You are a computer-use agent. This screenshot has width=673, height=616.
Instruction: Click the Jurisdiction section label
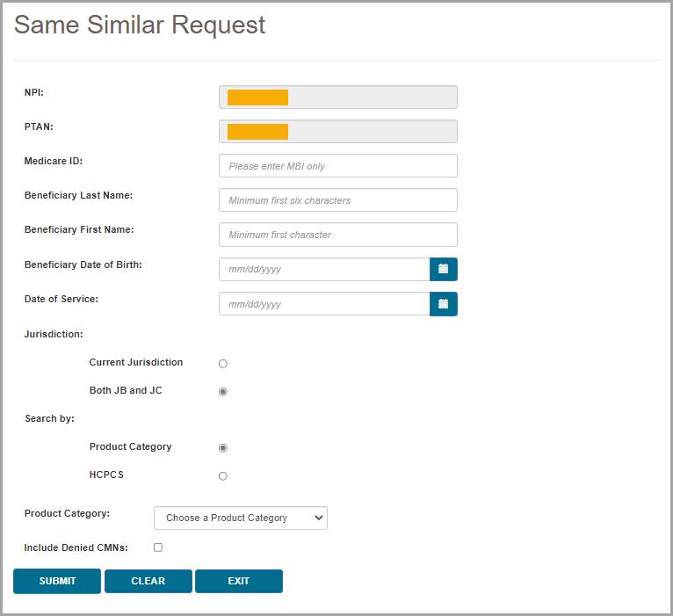pyautogui.click(x=54, y=334)
